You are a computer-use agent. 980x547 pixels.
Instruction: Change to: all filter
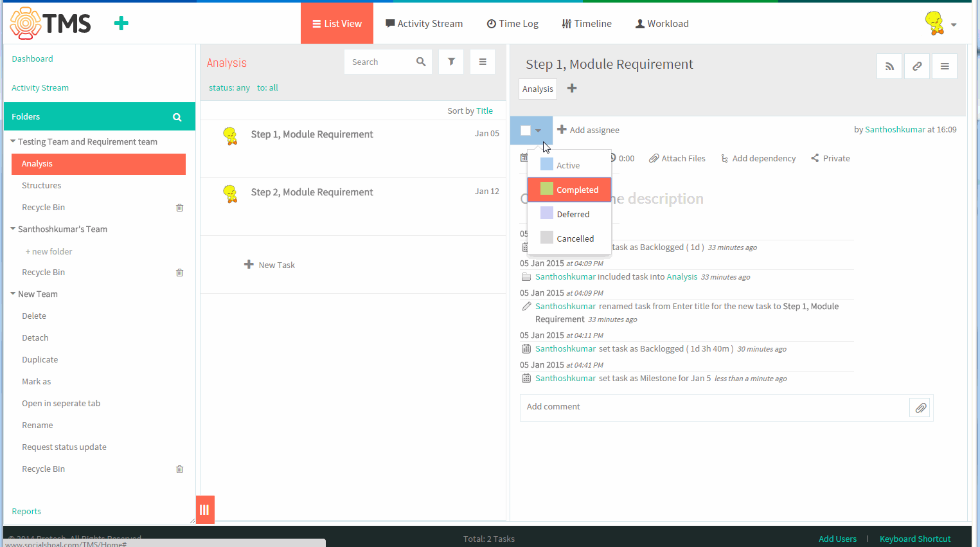(x=267, y=87)
